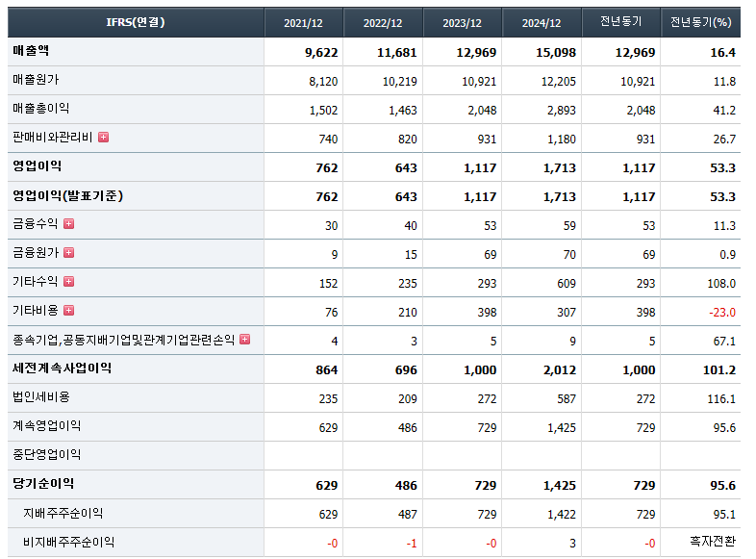Click 매출액 value 15,098 for 2024/12
Image resolution: width=756 pixels, height=559 pixels.
(556, 53)
